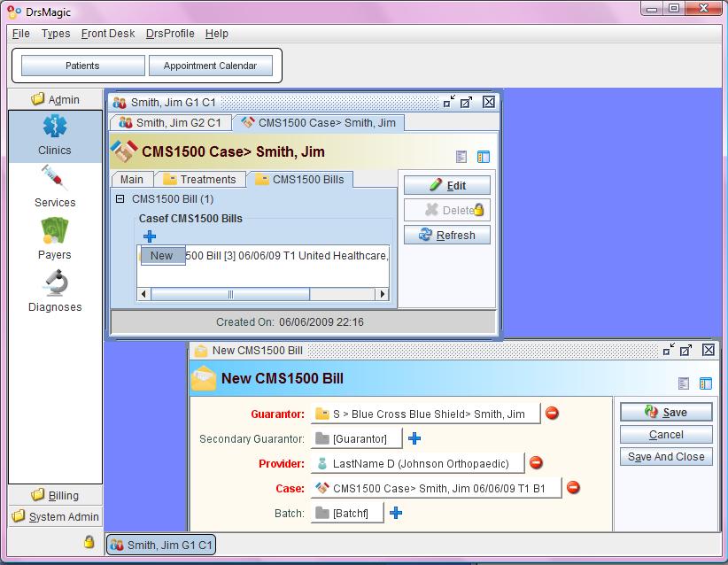Remove the Case entry with red icon

573,487
